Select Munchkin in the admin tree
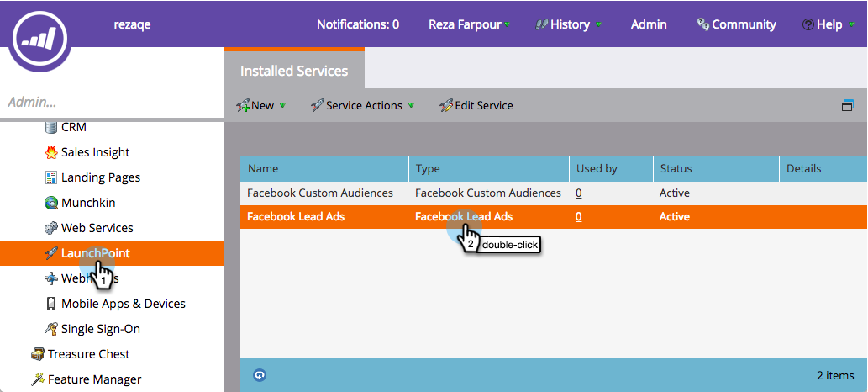Image resolution: width=868 pixels, height=392 pixels. click(88, 203)
